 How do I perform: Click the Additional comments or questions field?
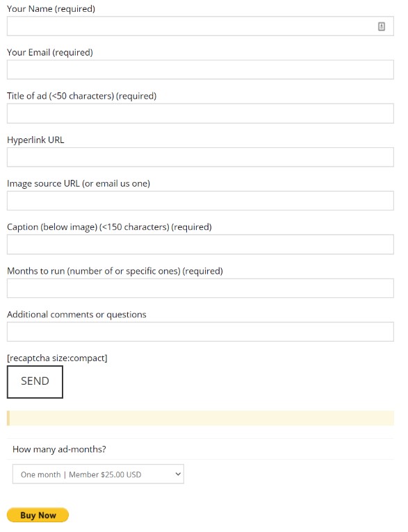(200, 331)
